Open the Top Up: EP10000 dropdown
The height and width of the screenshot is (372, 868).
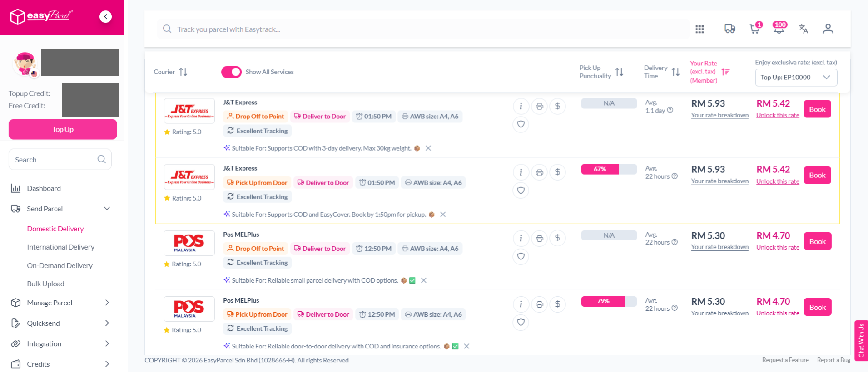click(x=796, y=78)
